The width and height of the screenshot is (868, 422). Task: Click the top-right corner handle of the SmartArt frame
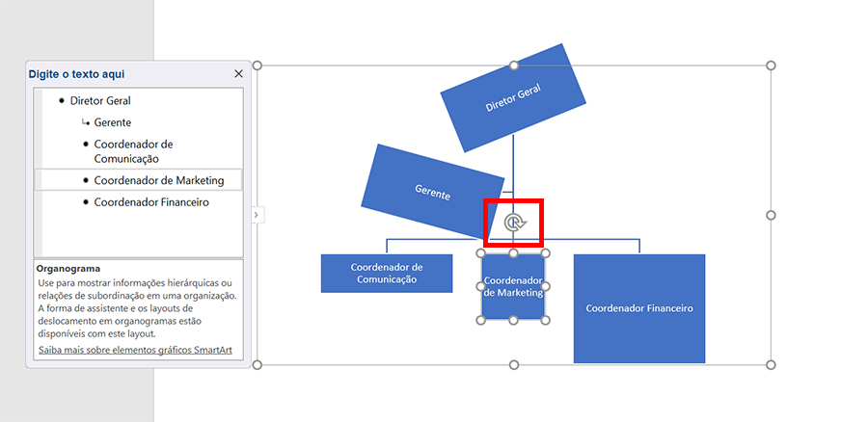point(771,66)
